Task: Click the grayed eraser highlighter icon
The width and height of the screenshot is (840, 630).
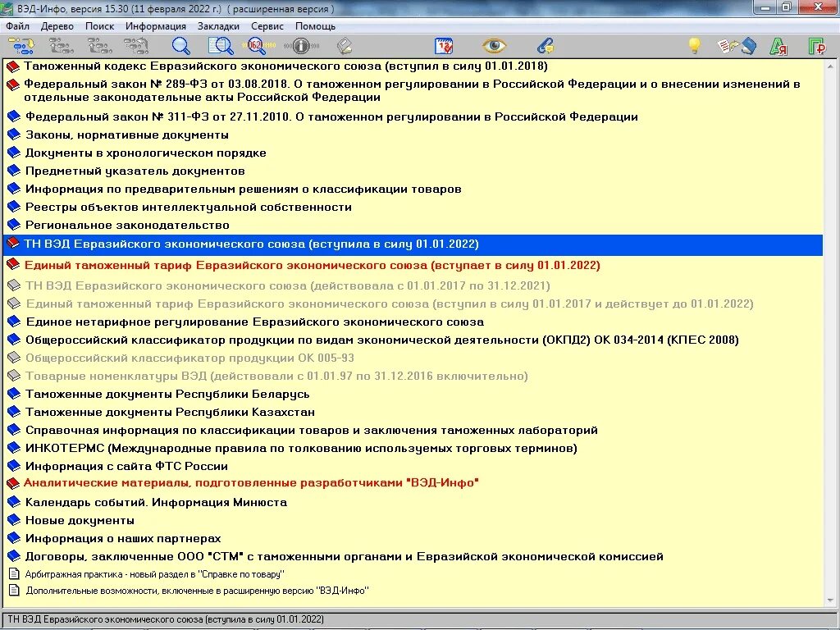Action: 345,46
